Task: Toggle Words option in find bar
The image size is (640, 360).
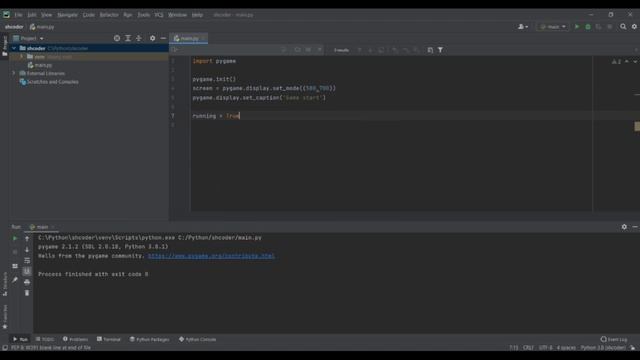Action: (309, 50)
